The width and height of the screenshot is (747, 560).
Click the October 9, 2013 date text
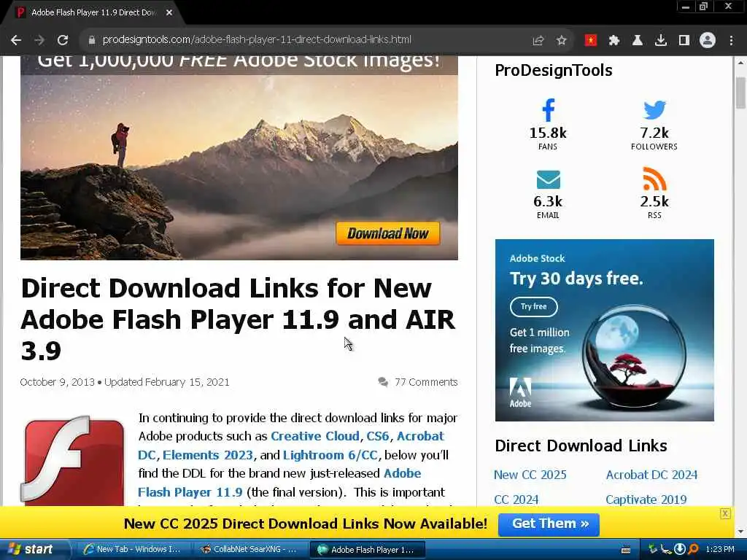57,382
